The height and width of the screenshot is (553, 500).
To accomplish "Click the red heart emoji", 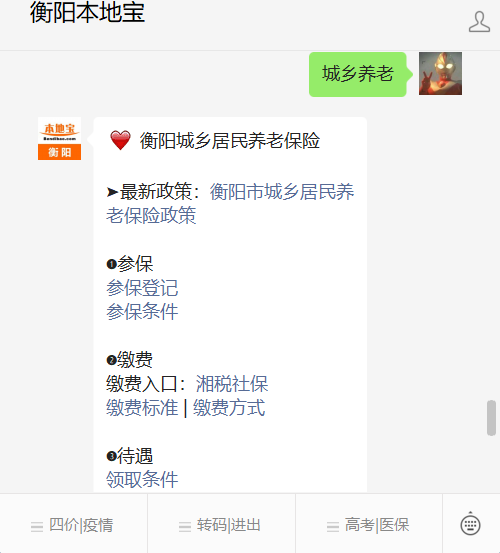I will pos(120,140).
